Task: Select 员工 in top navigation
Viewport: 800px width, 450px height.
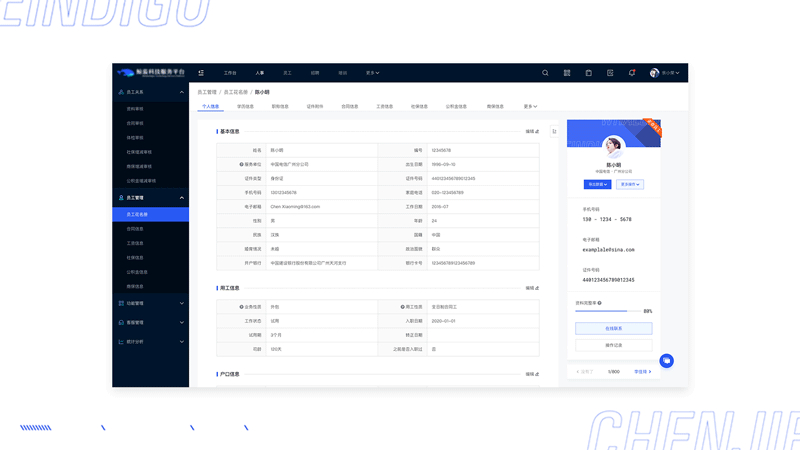Action: [x=287, y=73]
